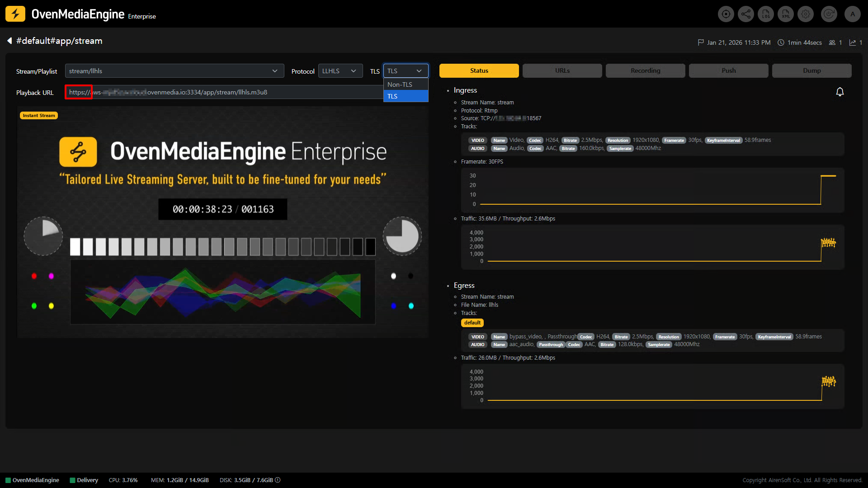
Task: Go back using arrow beside #default#app/stream
Action: [x=9, y=41]
